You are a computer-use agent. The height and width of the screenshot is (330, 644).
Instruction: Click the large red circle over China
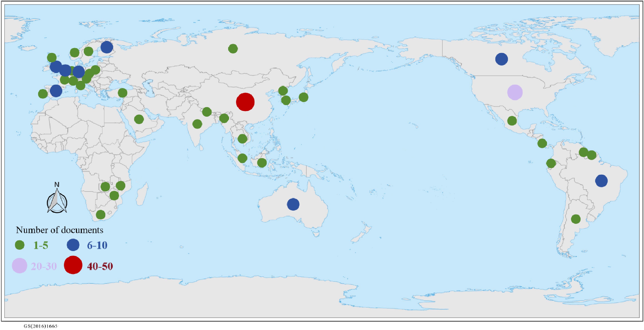(x=245, y=102)
